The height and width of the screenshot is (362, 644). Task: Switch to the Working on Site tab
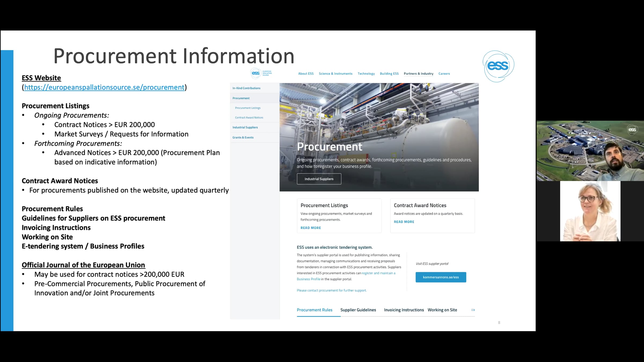tap(442, 310)
